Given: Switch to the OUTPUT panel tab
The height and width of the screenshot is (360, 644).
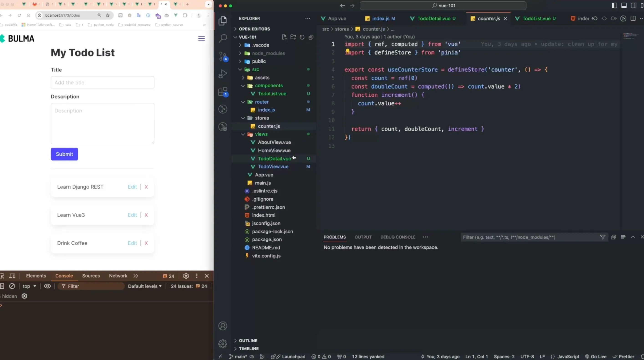Looking at the screenshot, I should pyautogui.click(x=363, y=237).
